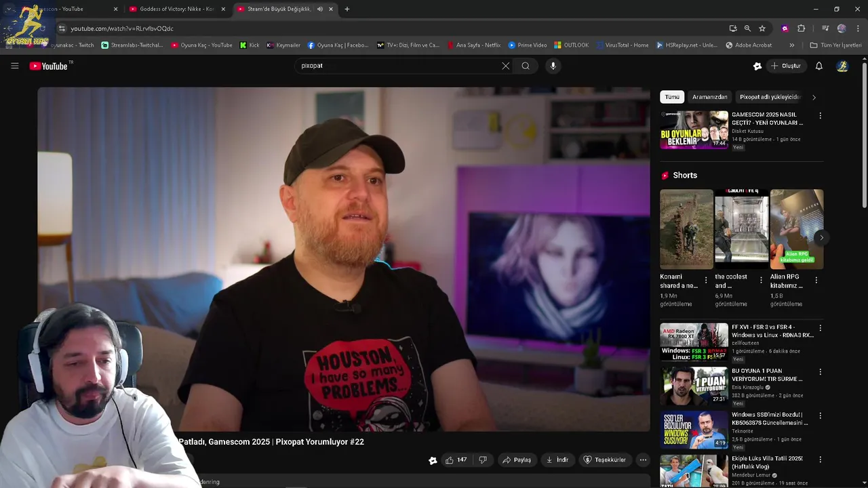
Task: Start voice search with the microphone icon
Action: 553,66
